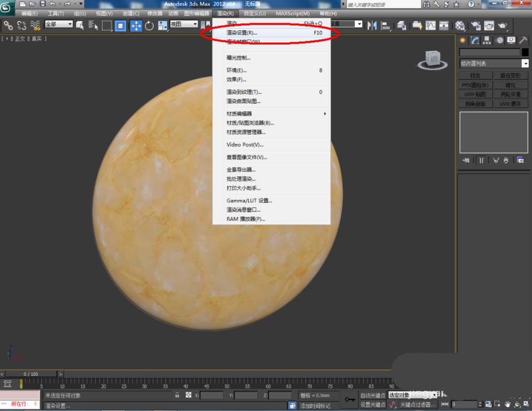The width and height of the screenshot is (532, 411).
Task: Activate the Rotate tool in toolbar
Action: [x=149, y=25]
